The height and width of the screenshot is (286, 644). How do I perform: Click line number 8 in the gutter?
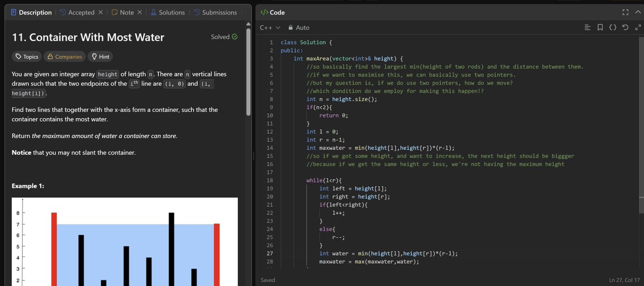(x=272, y=99)
